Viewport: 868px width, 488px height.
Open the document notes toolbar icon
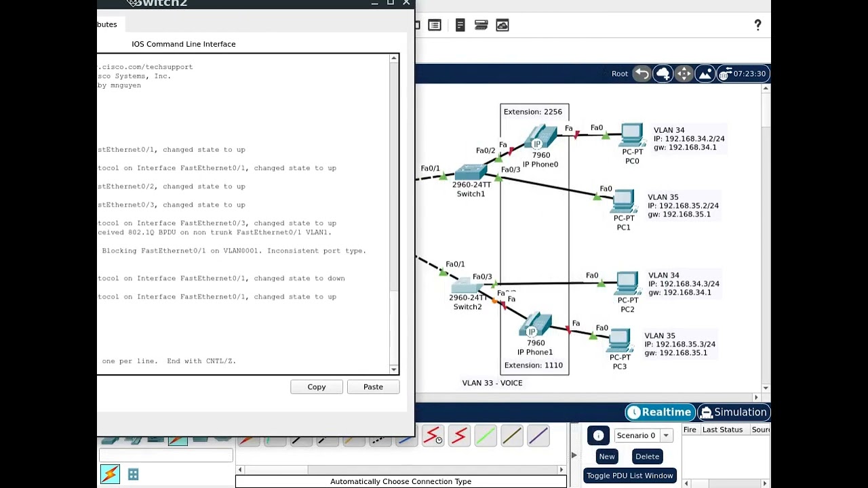(x=460, y=25)
